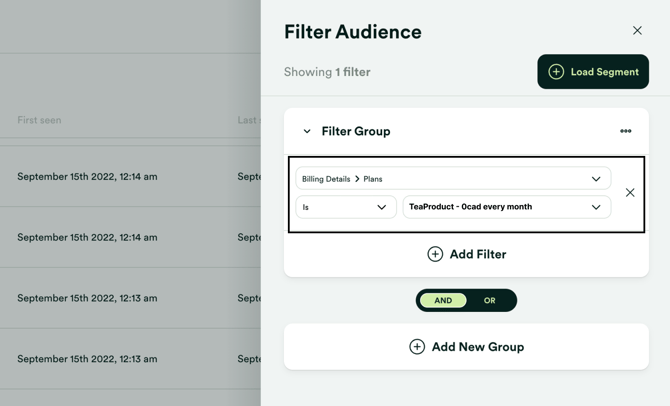Collapse the Filter Group chevron
Screen dimensions: 670x406
(x=307, y=131)
